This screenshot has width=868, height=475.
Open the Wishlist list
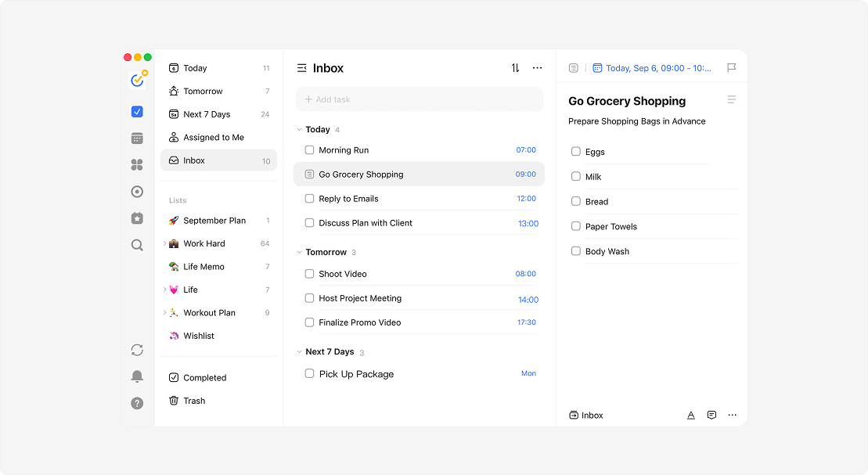point(218,336)
